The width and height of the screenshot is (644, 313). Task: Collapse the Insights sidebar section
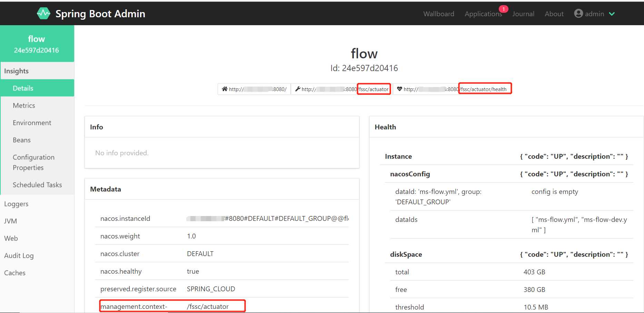[37, 71]
